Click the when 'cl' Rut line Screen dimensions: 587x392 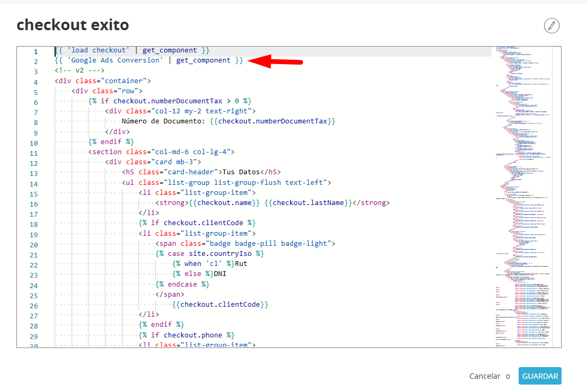(210, 264)
